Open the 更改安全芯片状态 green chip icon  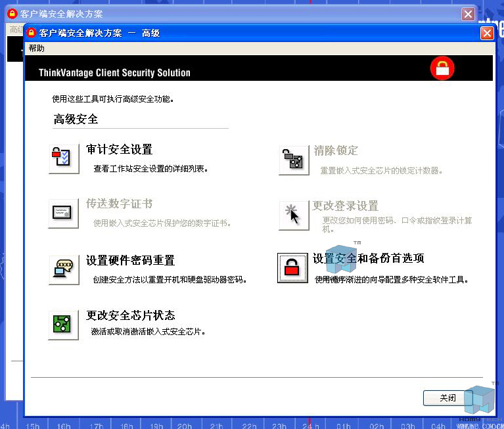click(64, 325)
